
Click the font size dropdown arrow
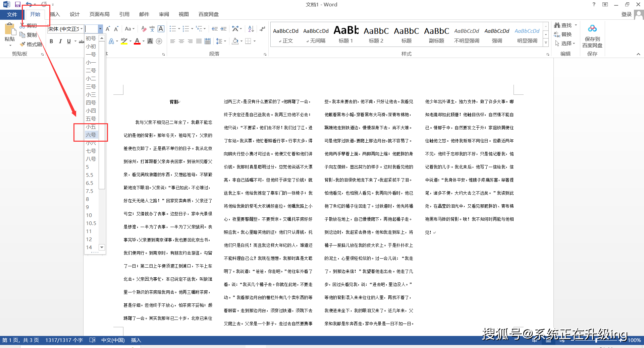100,29
